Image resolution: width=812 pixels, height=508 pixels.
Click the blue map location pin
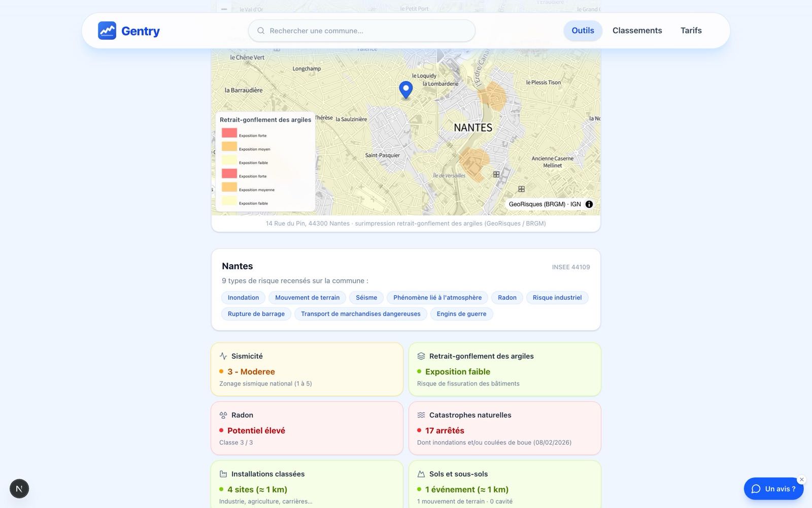point(405,90)
